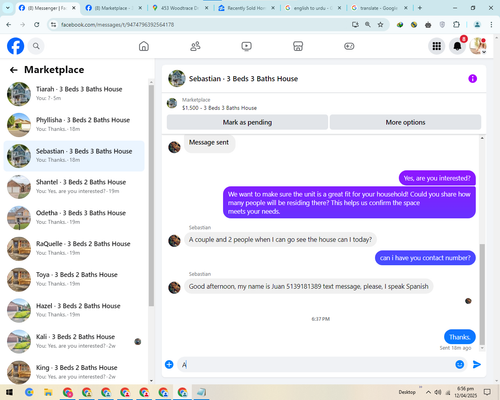Click the Sebastian - 3 Beds 3 Baths House header title
500x400 pixels.
pos(243,79)
